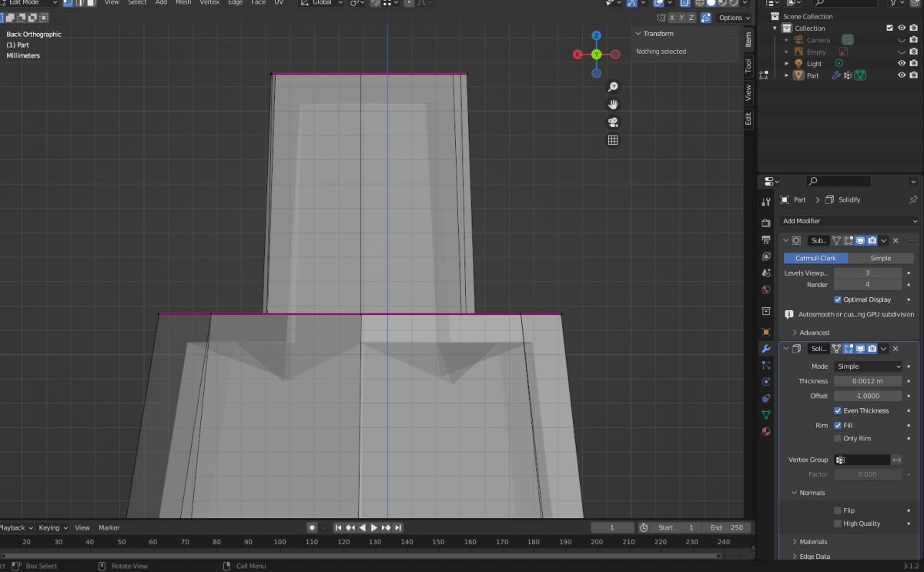
Task: Enable the Only Rim checkbox
Action: point(838,438)
